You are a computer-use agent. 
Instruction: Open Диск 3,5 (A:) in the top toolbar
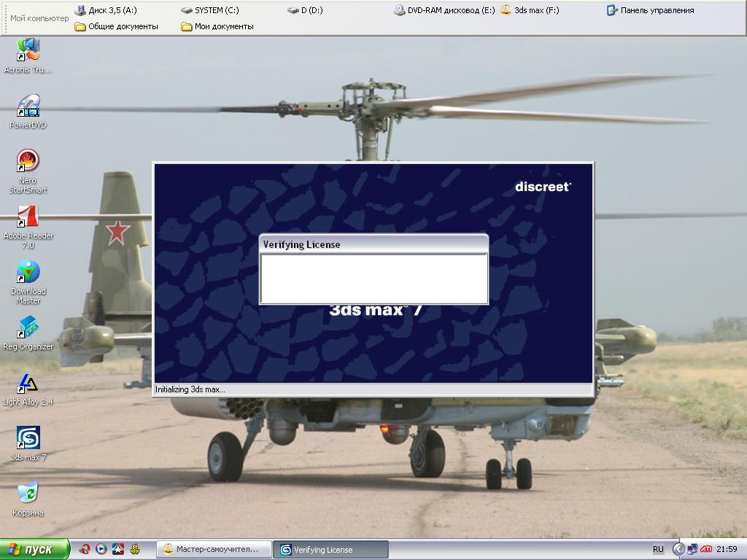pos(107,10)
